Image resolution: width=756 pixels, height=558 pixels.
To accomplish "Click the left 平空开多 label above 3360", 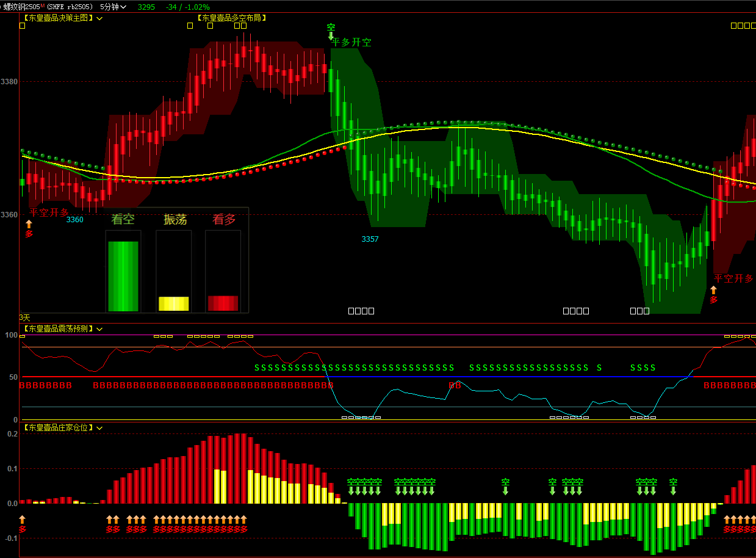I will tap(49, 213).
